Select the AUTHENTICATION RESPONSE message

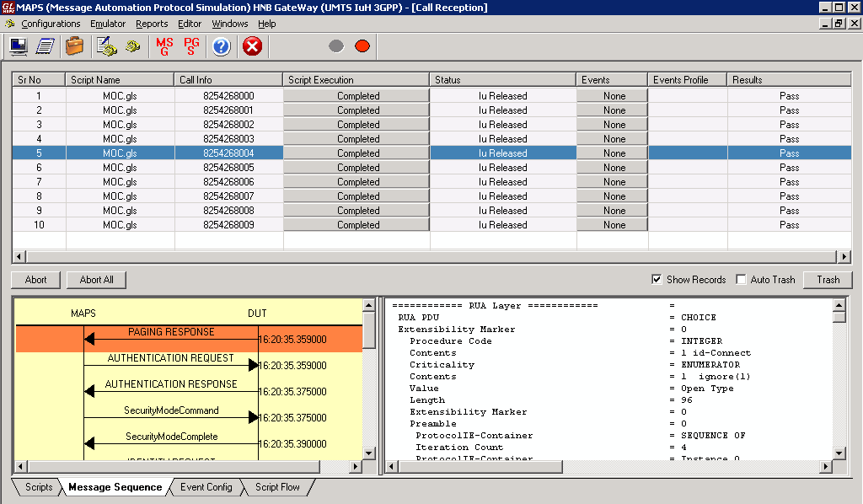(x=171, y=384)
